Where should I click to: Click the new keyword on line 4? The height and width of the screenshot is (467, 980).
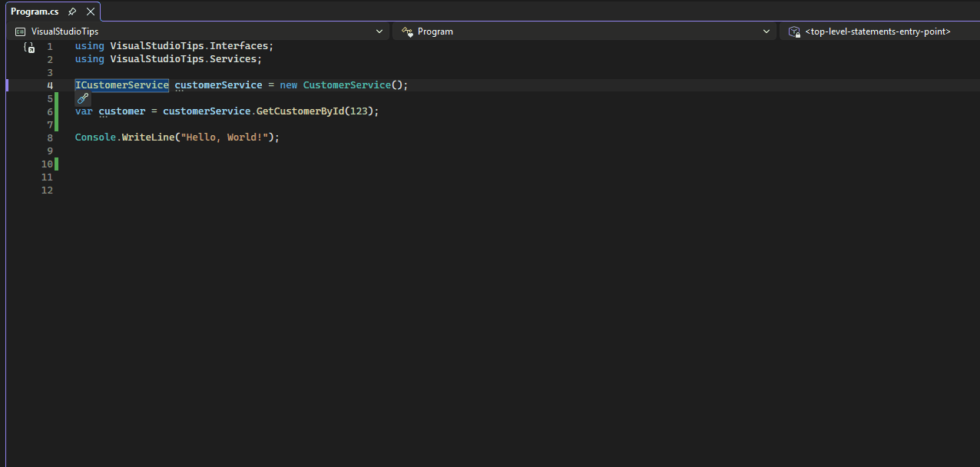coord(288,85)
